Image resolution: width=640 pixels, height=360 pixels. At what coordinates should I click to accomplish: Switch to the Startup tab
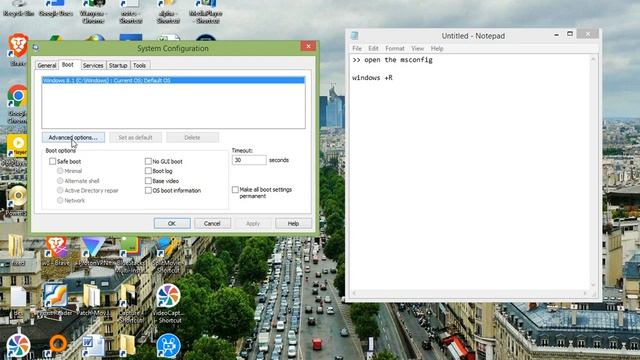(118, 65)
